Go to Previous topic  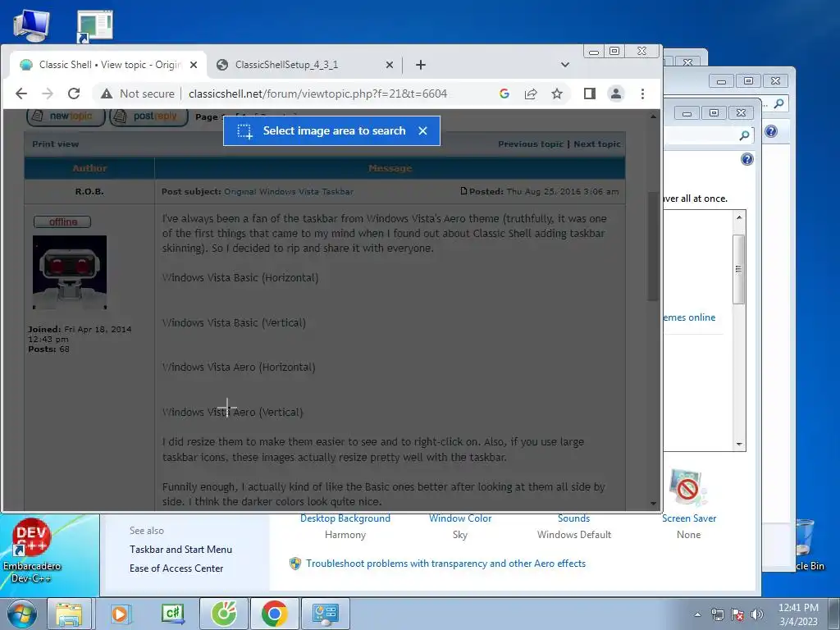click(x=531, y=144)
